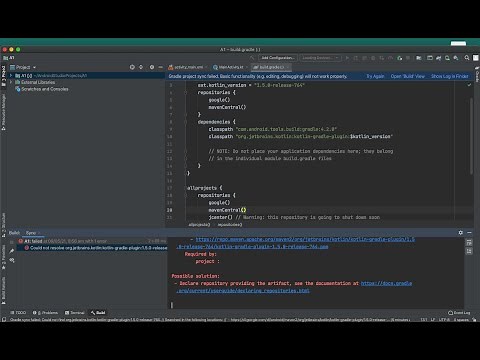The width and height of the screenshot is (480, 360).
Task: Select the Build tab in Build panel header
Action: pyautogui.click(x=14, y=233)
